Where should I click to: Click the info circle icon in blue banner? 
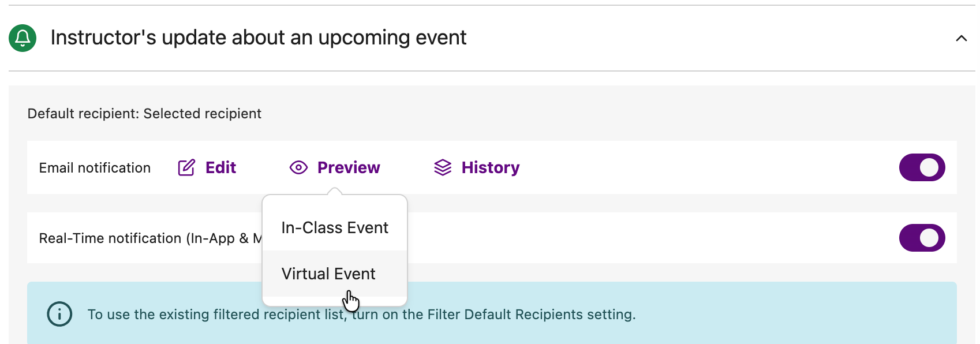59,315
